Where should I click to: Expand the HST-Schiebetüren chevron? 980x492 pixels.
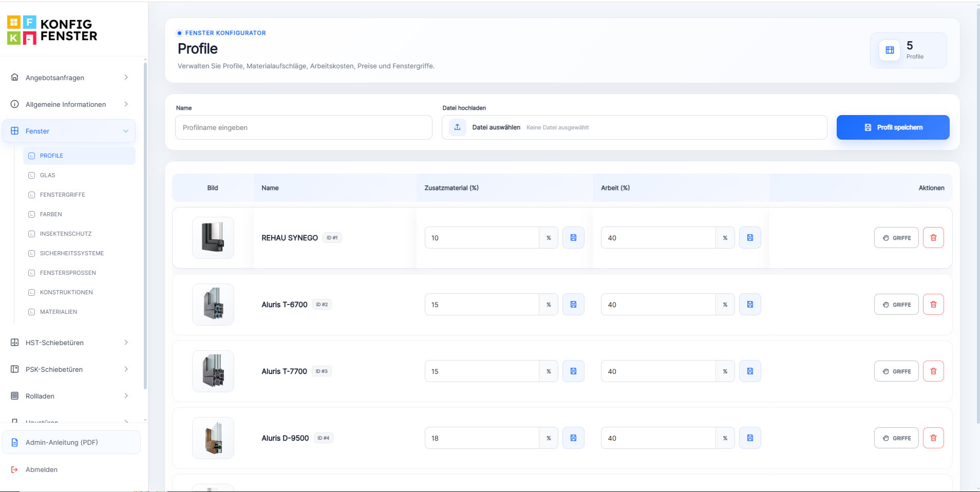click(x=126, y=343)
